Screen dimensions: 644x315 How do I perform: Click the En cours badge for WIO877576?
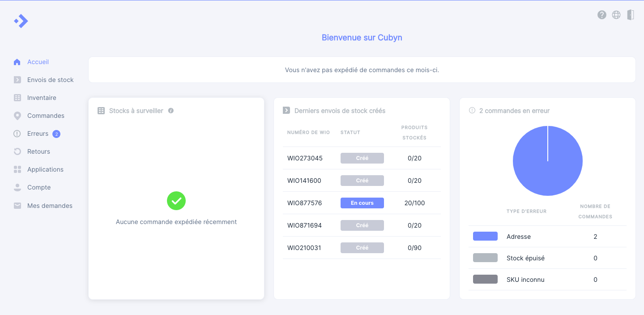pyautogui.click(x=362, y=203)
